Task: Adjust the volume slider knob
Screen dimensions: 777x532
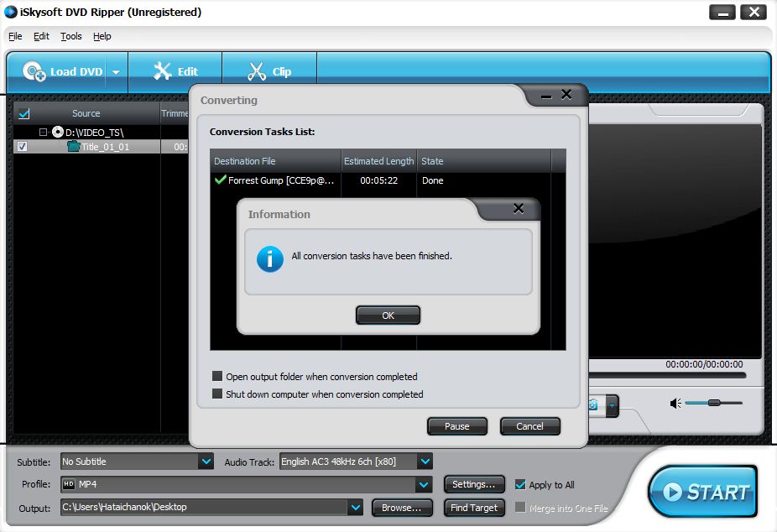Action: [714, 403]
